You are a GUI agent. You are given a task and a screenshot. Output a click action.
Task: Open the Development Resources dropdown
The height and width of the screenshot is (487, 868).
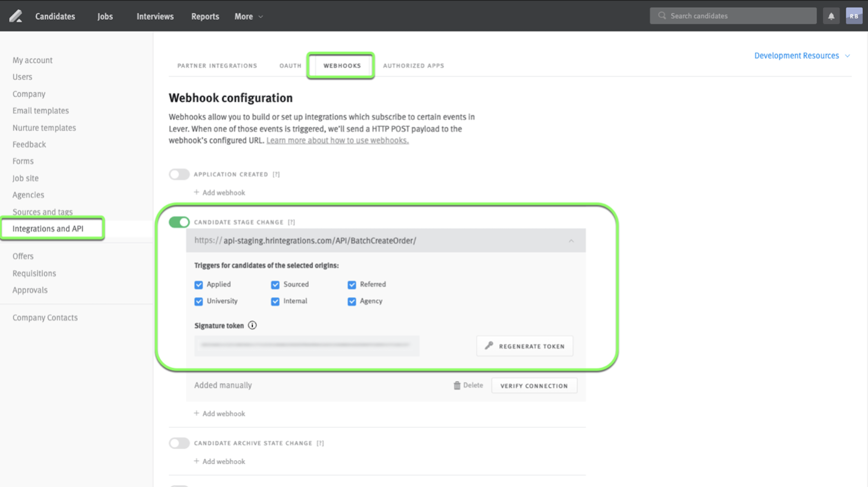pyautogui.click(x=801, y=55)
